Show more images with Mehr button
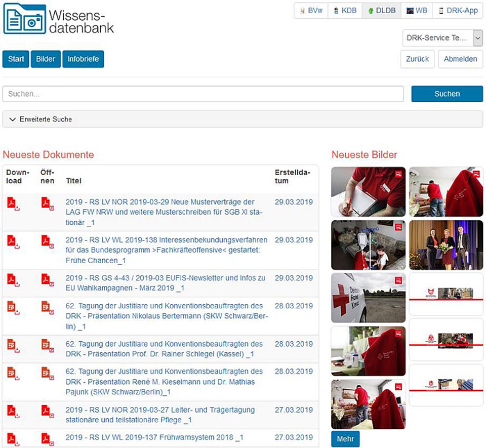Image resolution: width=486 pixels, height=448 pixels. 345,439
